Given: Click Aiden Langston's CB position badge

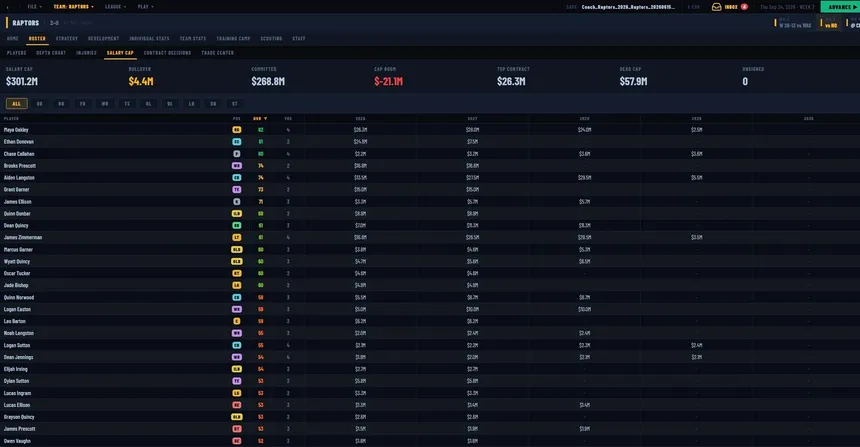Looking at the screenshot, I should point(236,178).
